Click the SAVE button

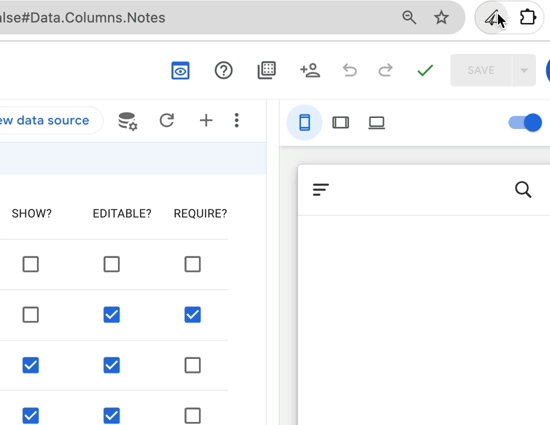[481, 70]
